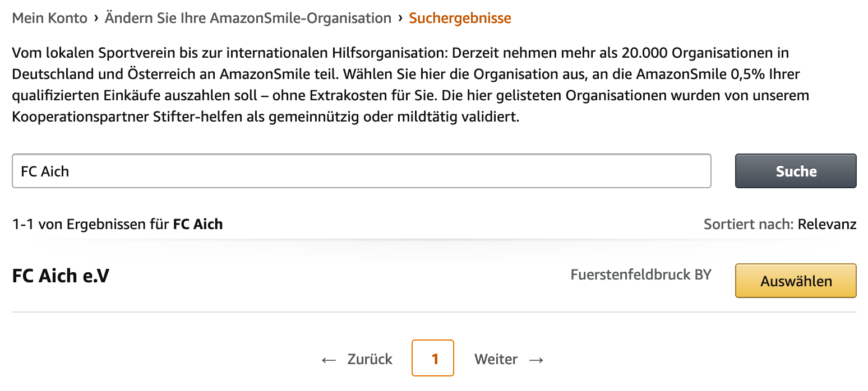This screenshot has height=391, width=868.
Task: Select the Suchergebnisse breadcrumb
Action: tap(460, 18)
